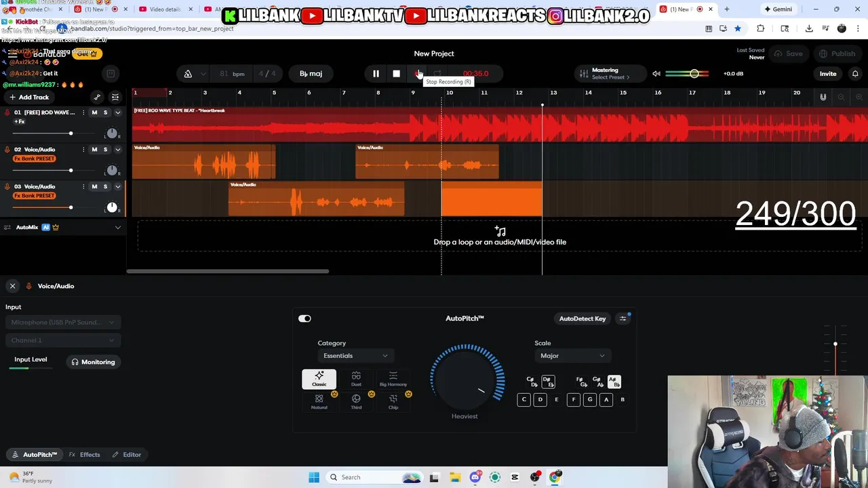This screenshot has width=868, height=488.
Task: Select the Natural AutoPitch preset
Action: [x=319, y=402]
